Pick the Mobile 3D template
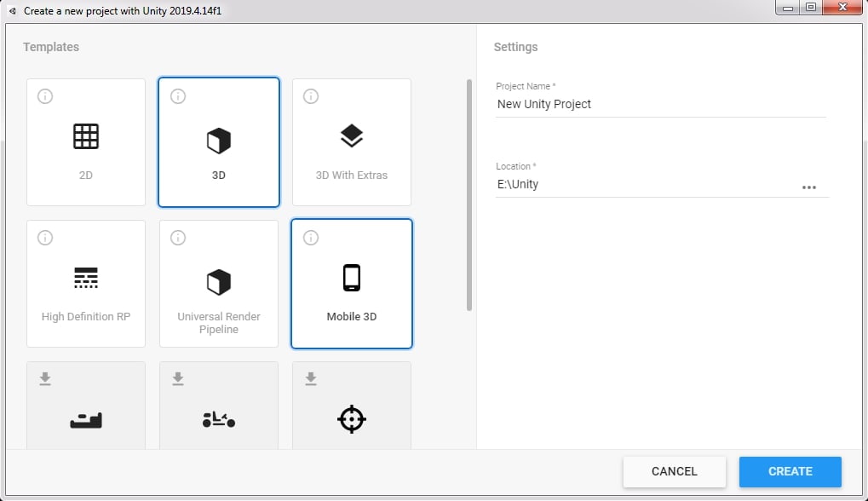The width and height of the screenshot is (868, 501). [x=352, y=284]
